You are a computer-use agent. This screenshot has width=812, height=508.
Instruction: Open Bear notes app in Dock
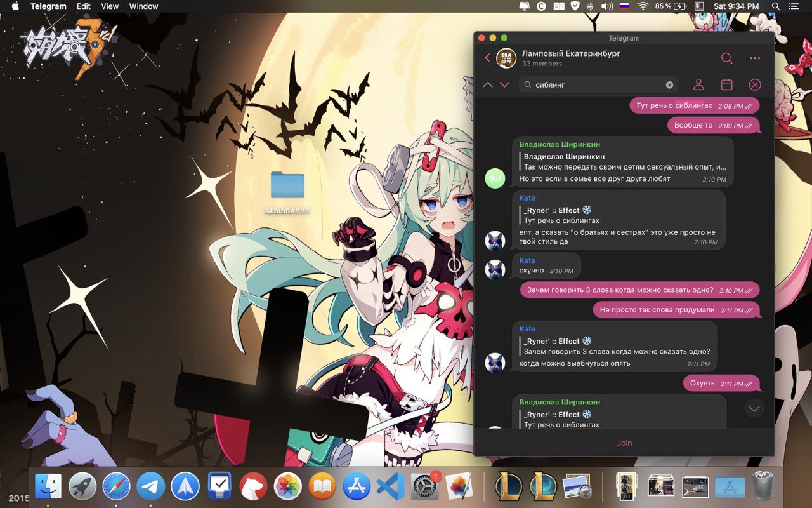pos(254,487)
